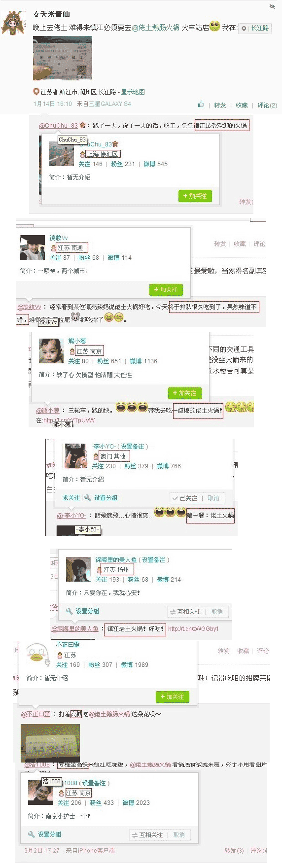This screenshot has width=282, height=868.
Task: Open the 女天米青仙 opera-mask avatar
Action: point(14,22)
